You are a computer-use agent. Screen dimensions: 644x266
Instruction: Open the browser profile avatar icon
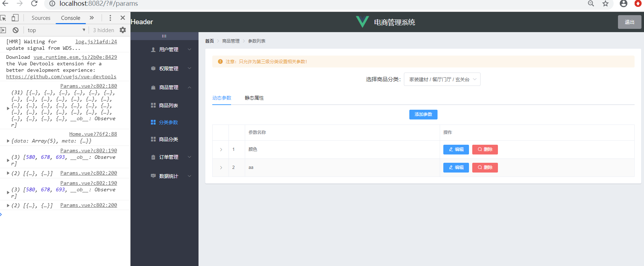(623, 4)
